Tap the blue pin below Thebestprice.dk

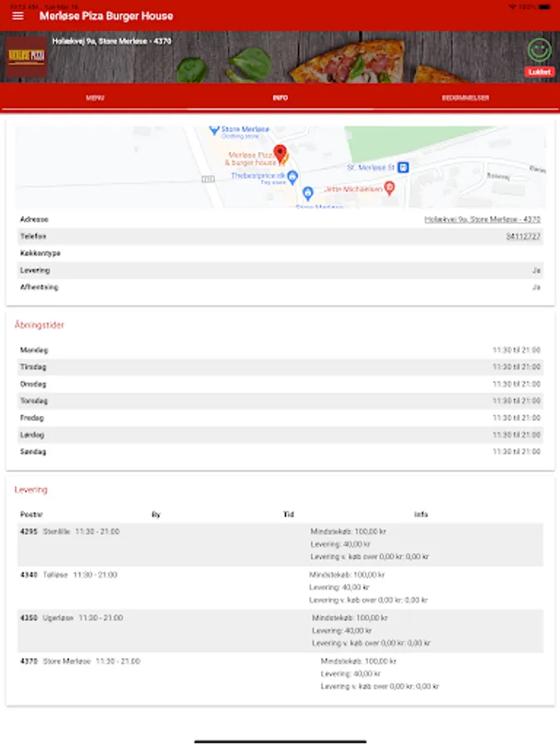[x=308, y=193]
